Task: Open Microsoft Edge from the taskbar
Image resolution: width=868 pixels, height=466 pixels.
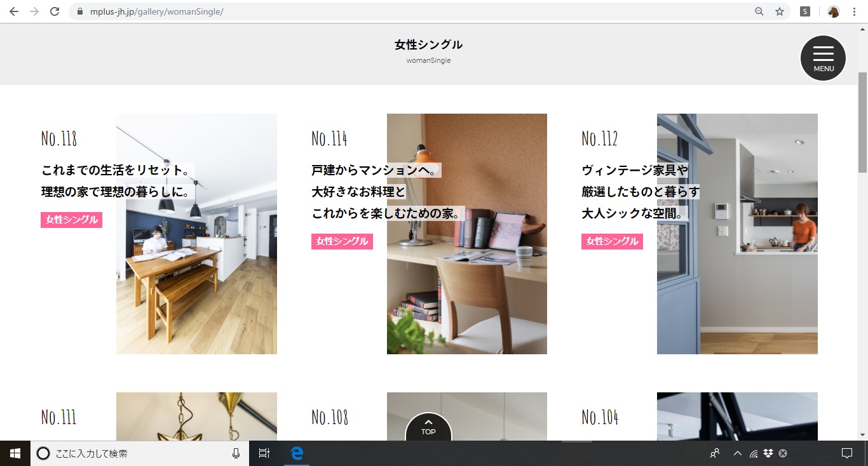Action: [297, 453]
